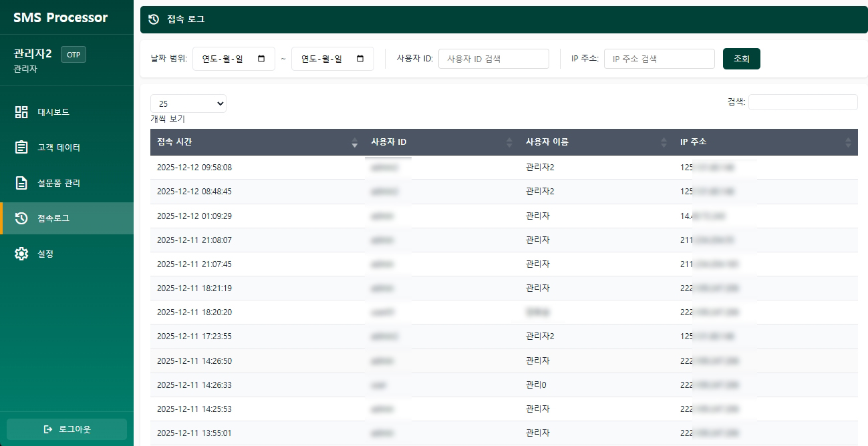Click the 로그아웃 button
Screen dimensions: 868x446
(x=66, y=429)
